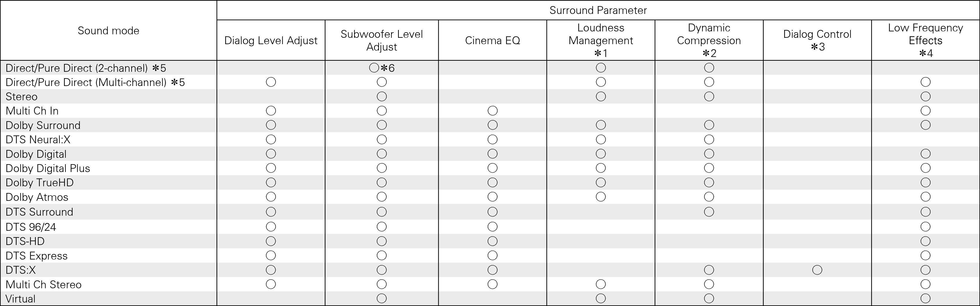Select the Dolby Digital Plus row label
This screenshot has width=980, height=306.
click(x=48, y=168)
